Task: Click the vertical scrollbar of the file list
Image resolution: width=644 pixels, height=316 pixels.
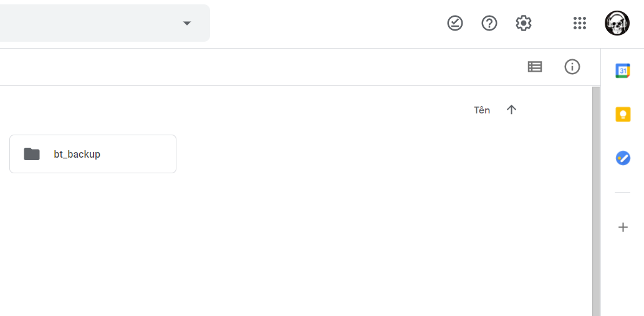Action: [595, 199]
